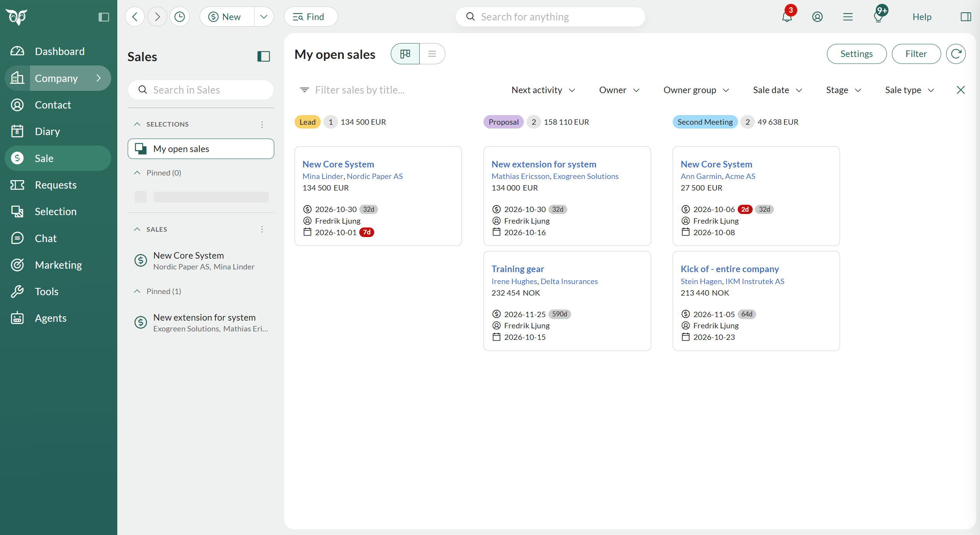This screenshot has width=980, height=535.
Task: Select My open sales selection
Action: [x=201, y=149]
